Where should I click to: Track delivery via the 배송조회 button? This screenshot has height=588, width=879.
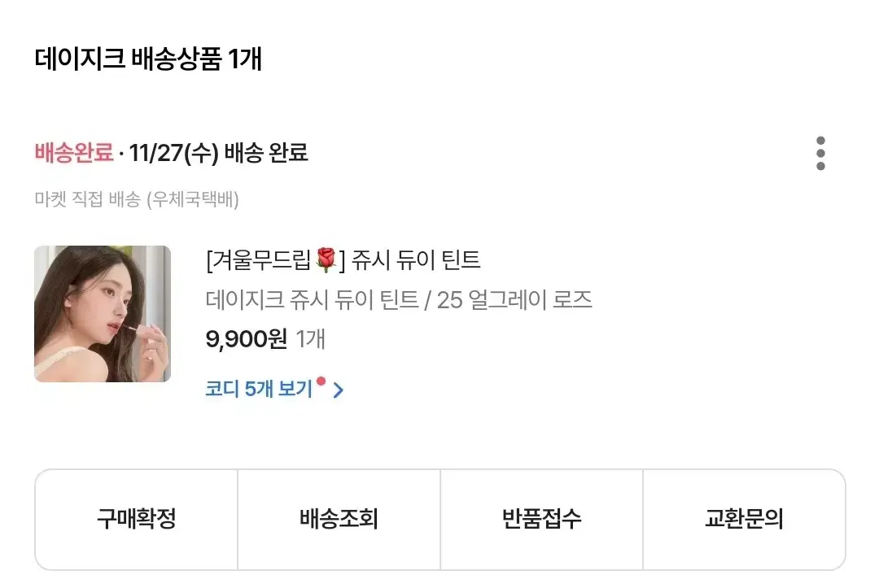[x=339, y=520]
